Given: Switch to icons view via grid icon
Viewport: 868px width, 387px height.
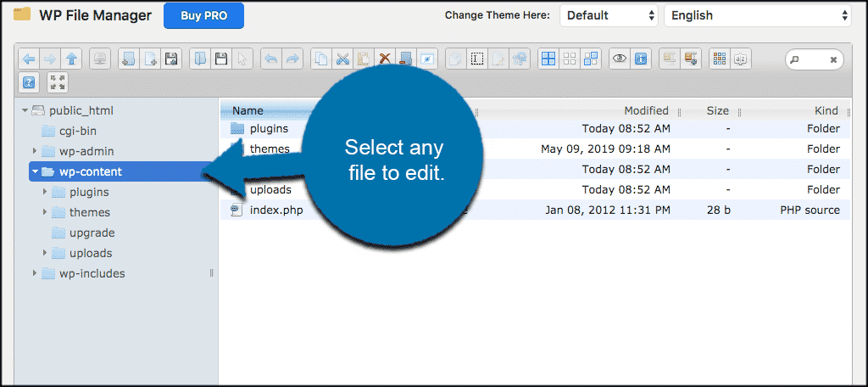Looking at the screenshot, I should tap(719, 59).
